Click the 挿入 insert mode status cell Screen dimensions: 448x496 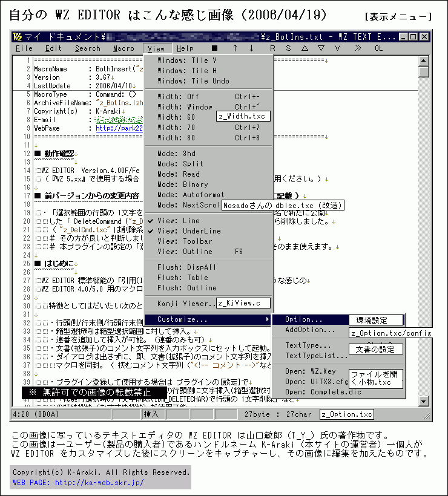[x=153, y=414]
